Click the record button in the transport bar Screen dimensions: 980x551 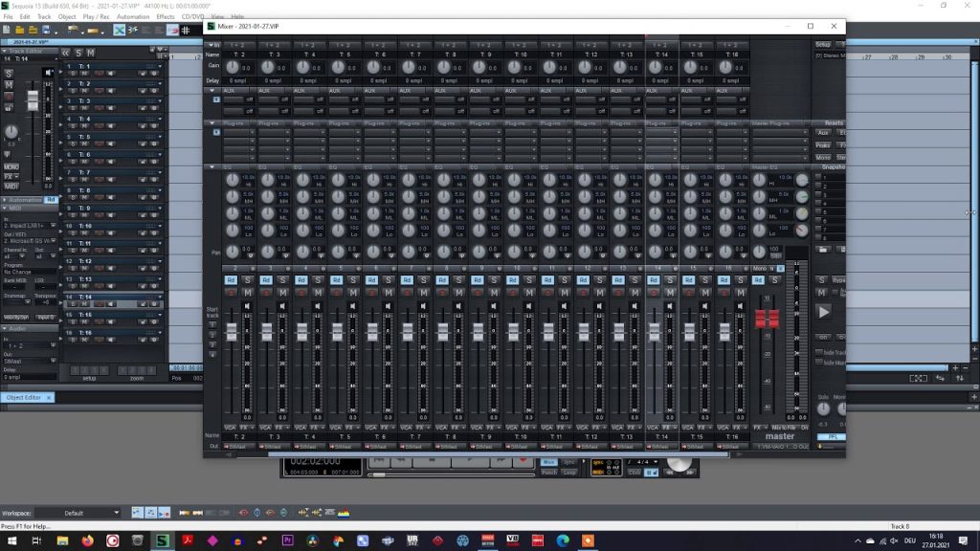click(523, 461)
